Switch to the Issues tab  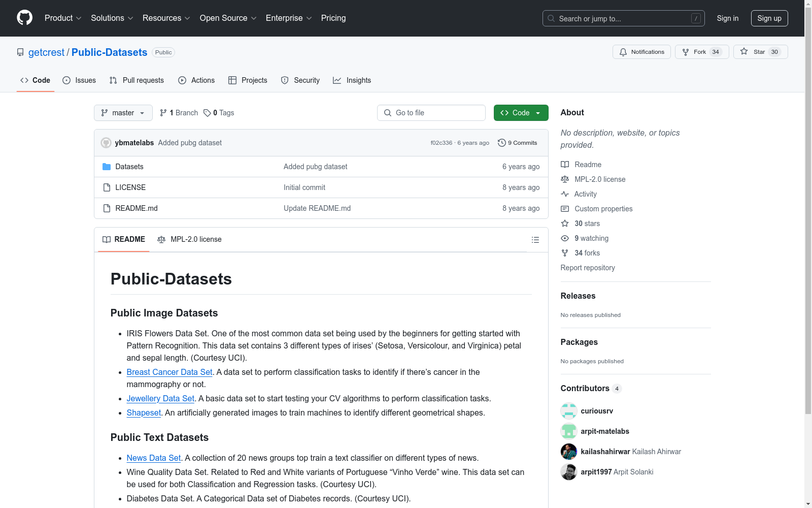tap(79, 80)
